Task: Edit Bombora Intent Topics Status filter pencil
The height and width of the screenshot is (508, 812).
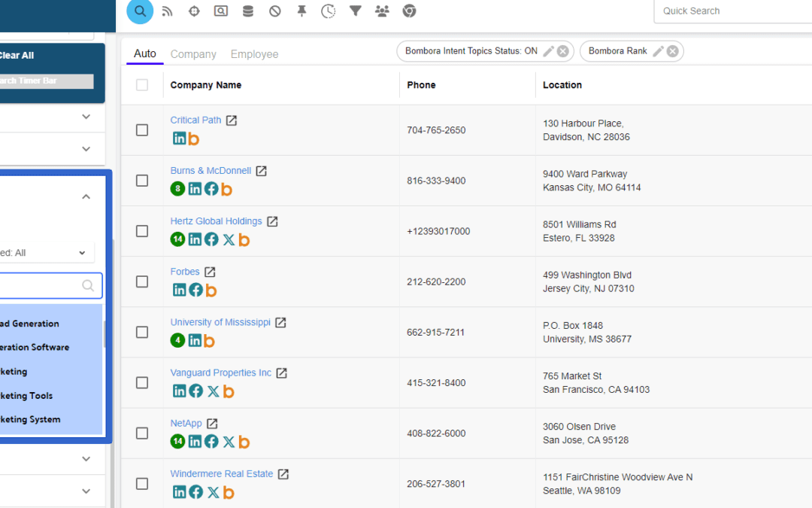Action: [548, 51]
